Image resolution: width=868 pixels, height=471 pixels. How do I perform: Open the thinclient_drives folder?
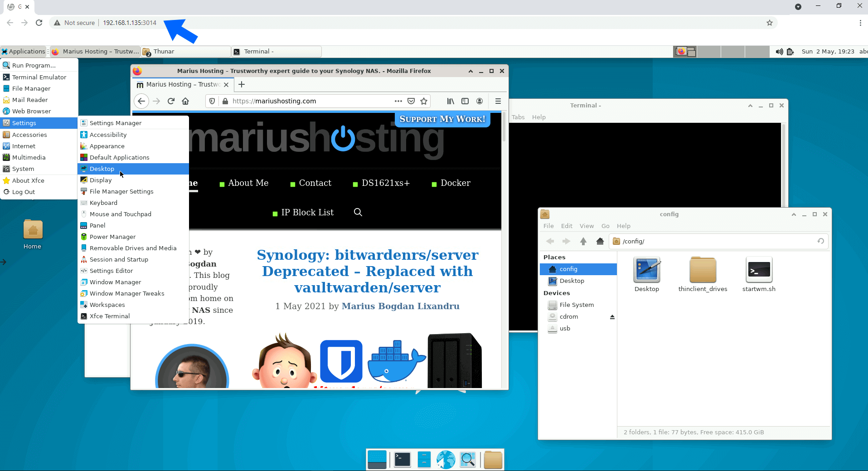[x=703, y=275]
